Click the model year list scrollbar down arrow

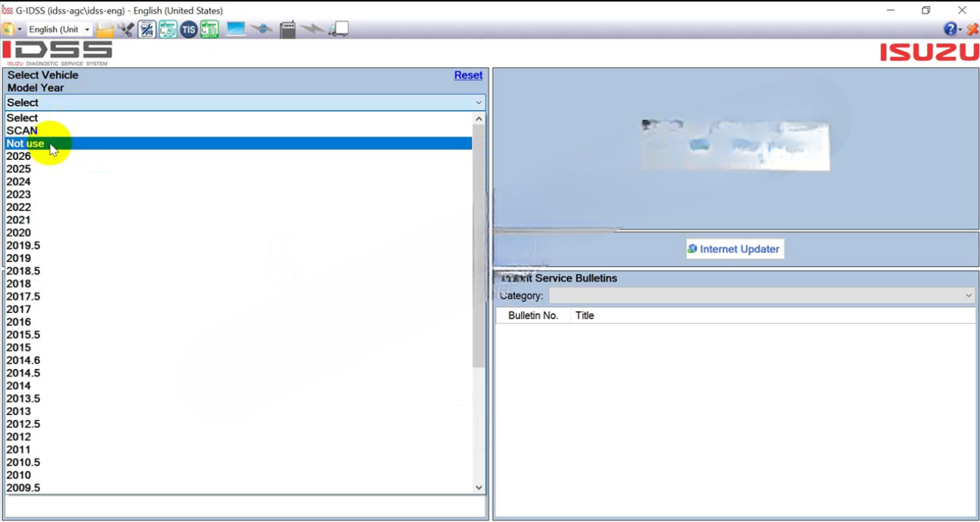pos(479,488)
